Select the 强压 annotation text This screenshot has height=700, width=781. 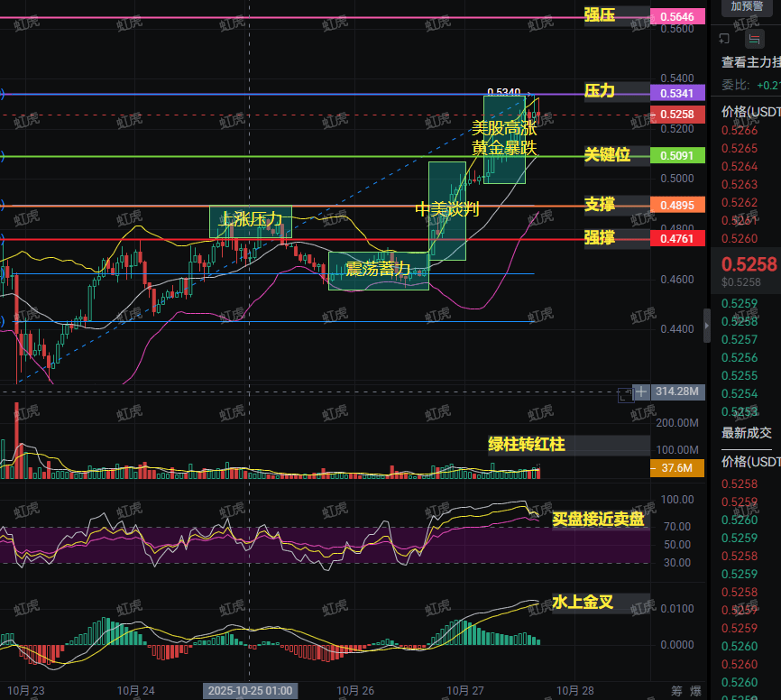click(x=599, y=15)
